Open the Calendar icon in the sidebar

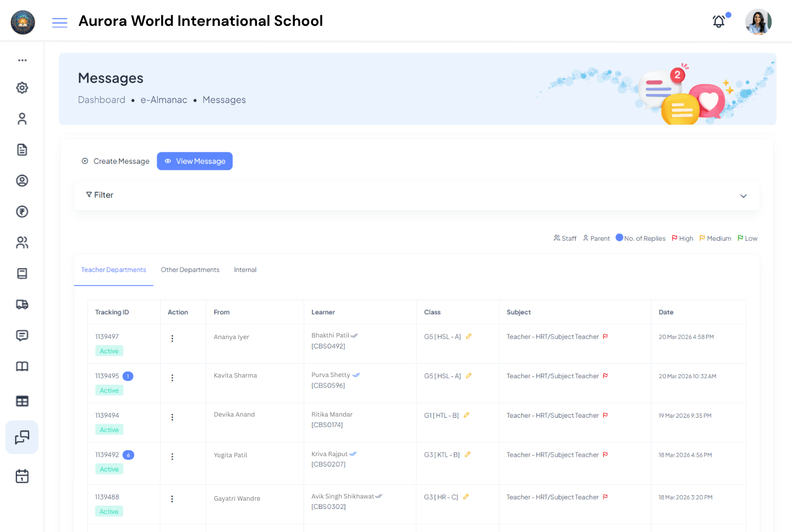pos(22,476)
